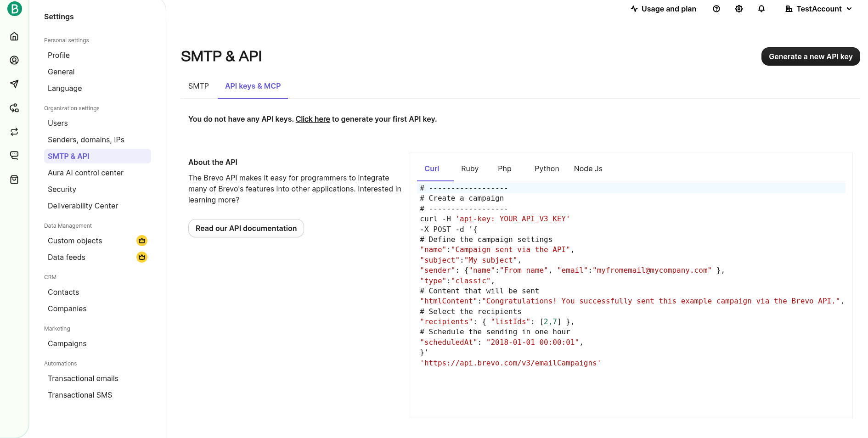Image resolution: width=868 pixels, height=438 pixels.
Task: Follow the Click here link to generate key
Action: pyautogui.click(x=313, y=119)
